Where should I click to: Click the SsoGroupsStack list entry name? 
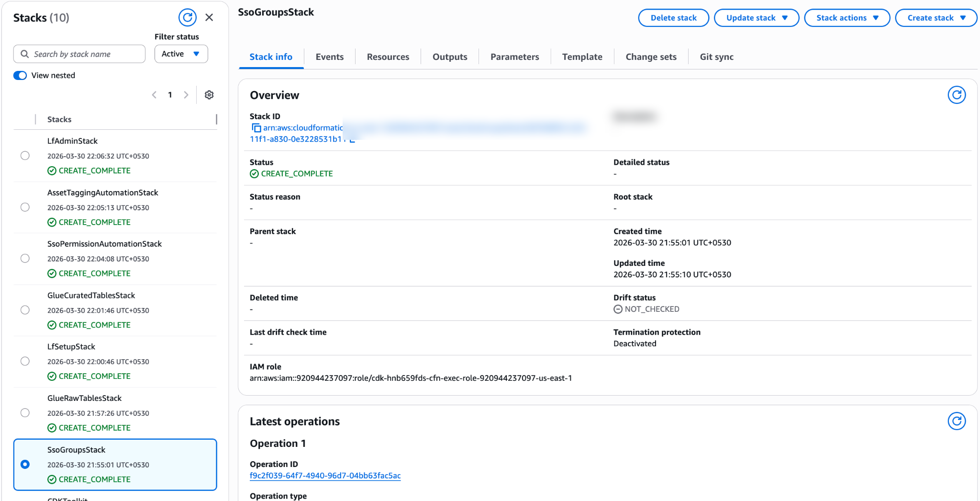pos(76,450)
